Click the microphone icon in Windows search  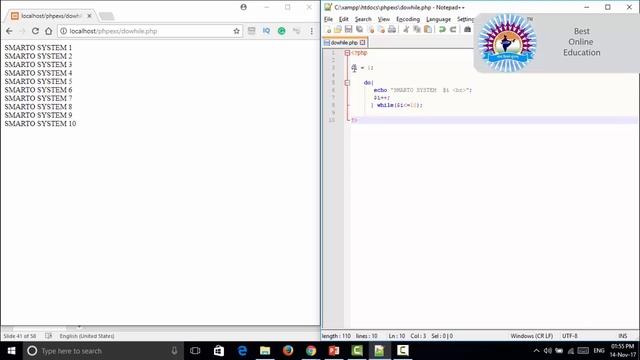coord(174,351)
